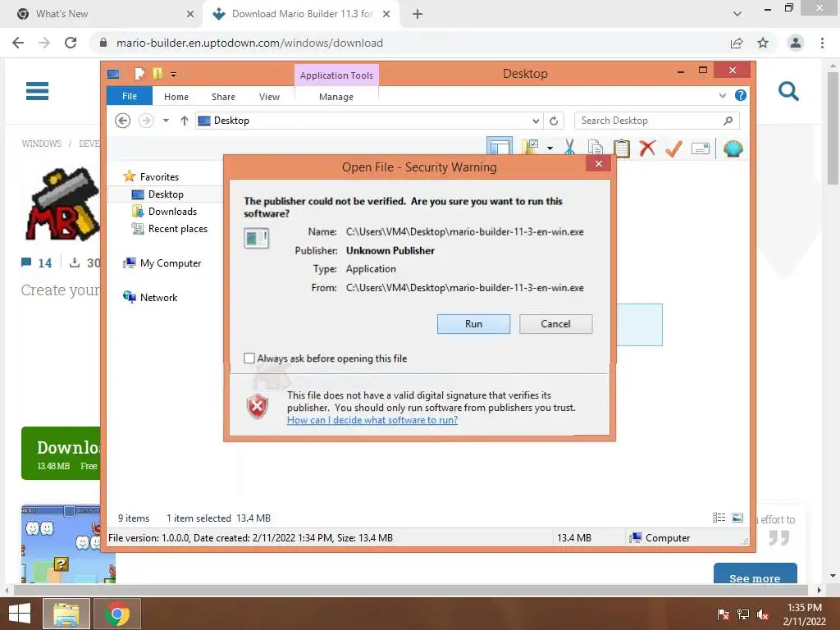Click the folder options toolbar icon

click(531, 147)
